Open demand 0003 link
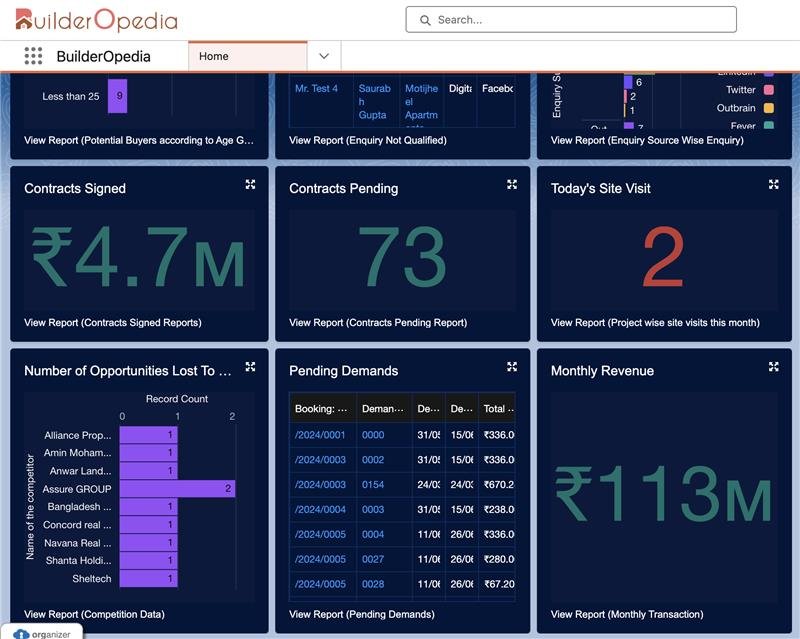Viewport: 800px width, 639px height. pyautogui.click(x=373, y=509)
